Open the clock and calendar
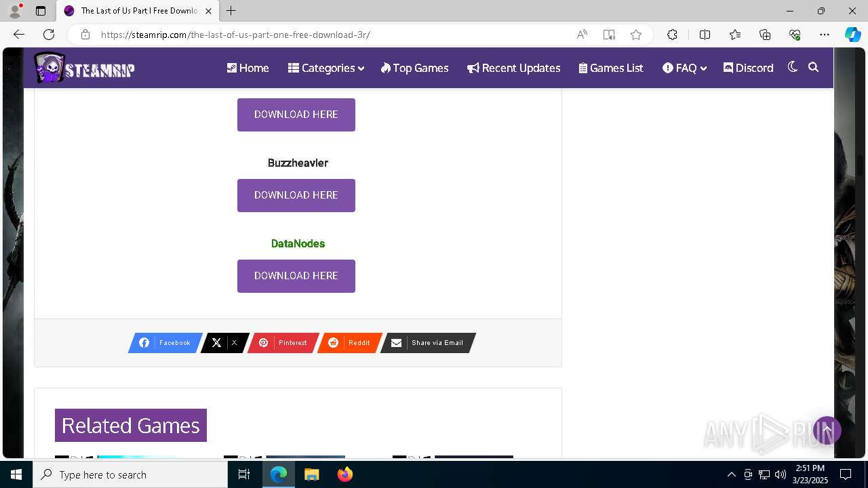This screenshot has height=488, width=868. point(810,474)
